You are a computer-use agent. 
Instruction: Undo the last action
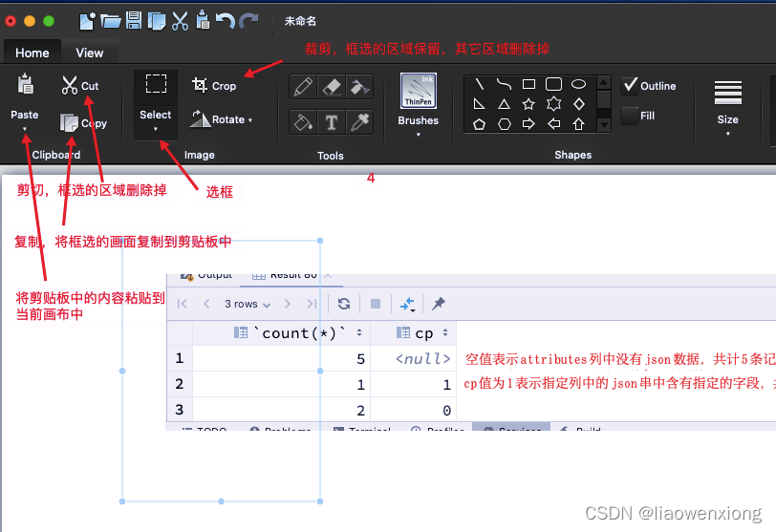(x=226, y=21)
